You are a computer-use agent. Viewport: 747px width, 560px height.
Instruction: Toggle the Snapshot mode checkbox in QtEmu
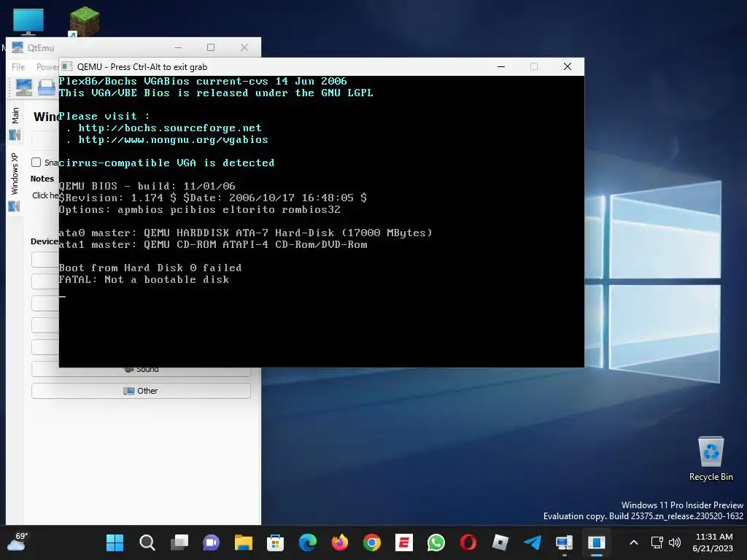[x=36, y=163]
